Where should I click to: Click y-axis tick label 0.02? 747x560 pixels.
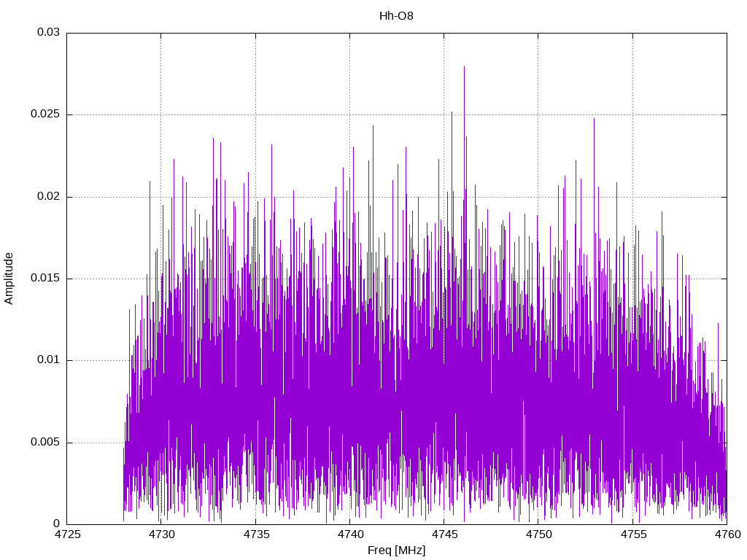(49, 196)
